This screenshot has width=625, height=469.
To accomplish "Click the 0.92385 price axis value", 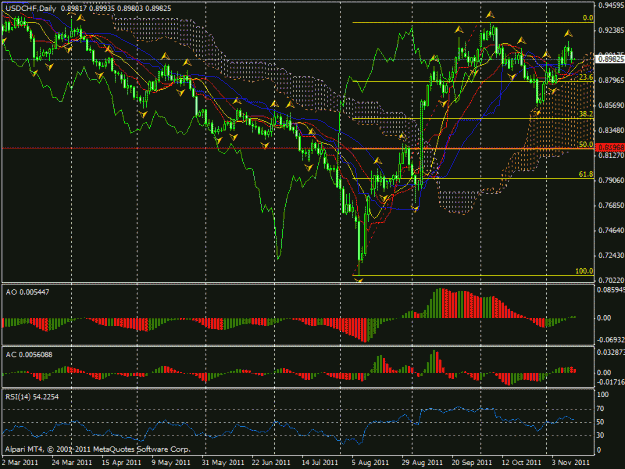I will click(611, 30).
